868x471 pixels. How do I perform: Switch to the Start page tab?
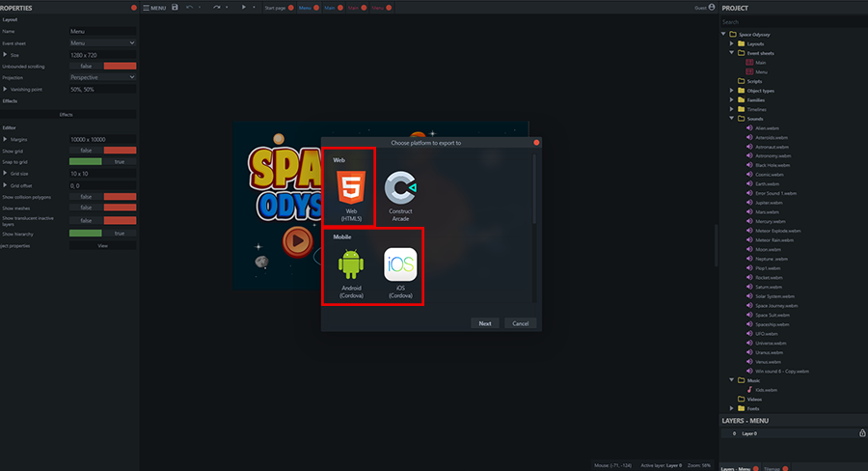(x=275, y=8)
